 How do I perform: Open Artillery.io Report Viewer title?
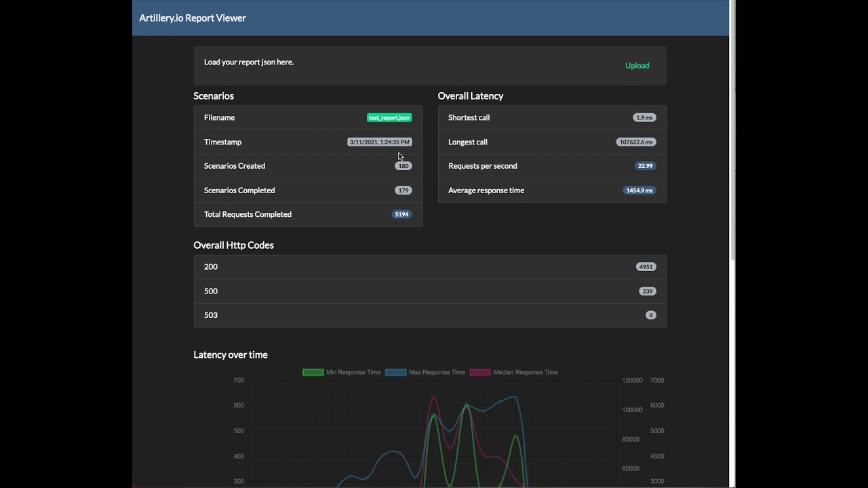pos(193,18)
